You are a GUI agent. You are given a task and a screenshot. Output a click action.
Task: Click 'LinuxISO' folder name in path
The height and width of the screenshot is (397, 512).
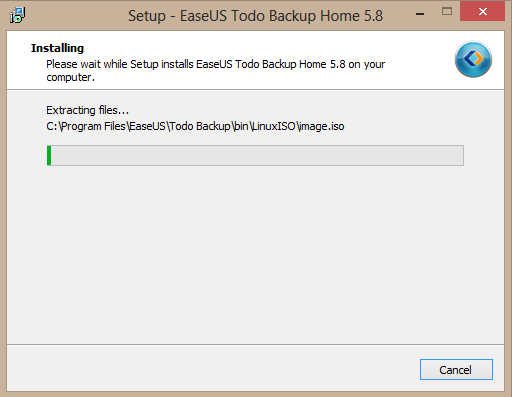click(274, 126)
